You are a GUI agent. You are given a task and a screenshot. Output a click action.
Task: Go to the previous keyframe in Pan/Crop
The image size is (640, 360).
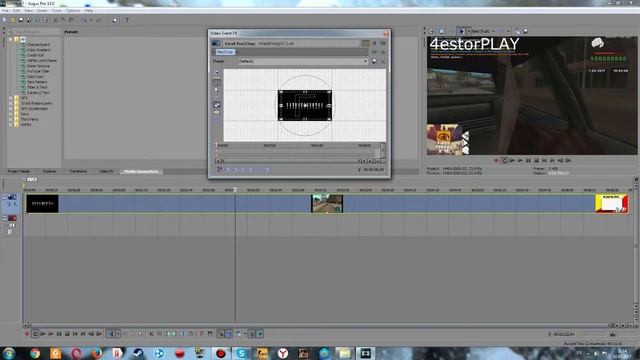(x=236, y=170)
